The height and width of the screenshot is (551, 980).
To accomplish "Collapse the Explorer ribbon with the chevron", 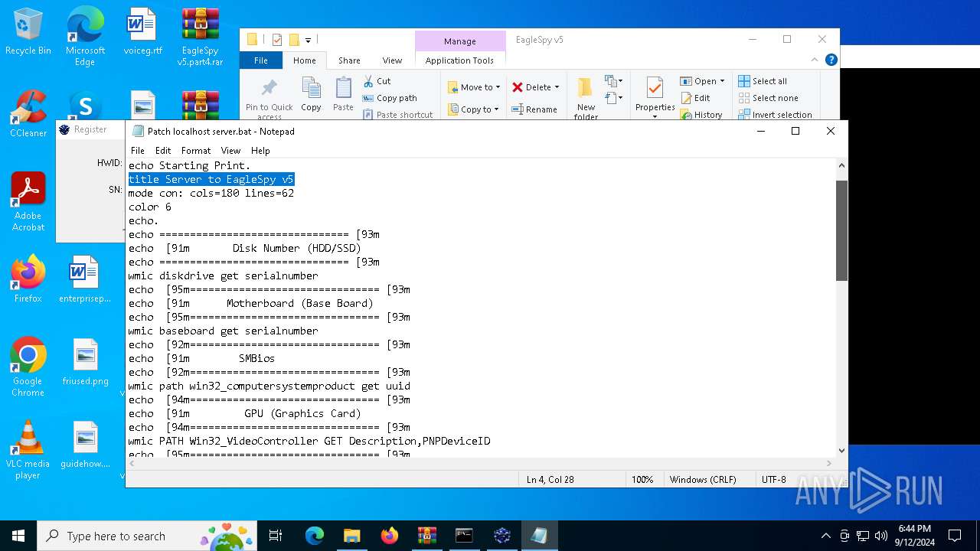I will point(815,60).
